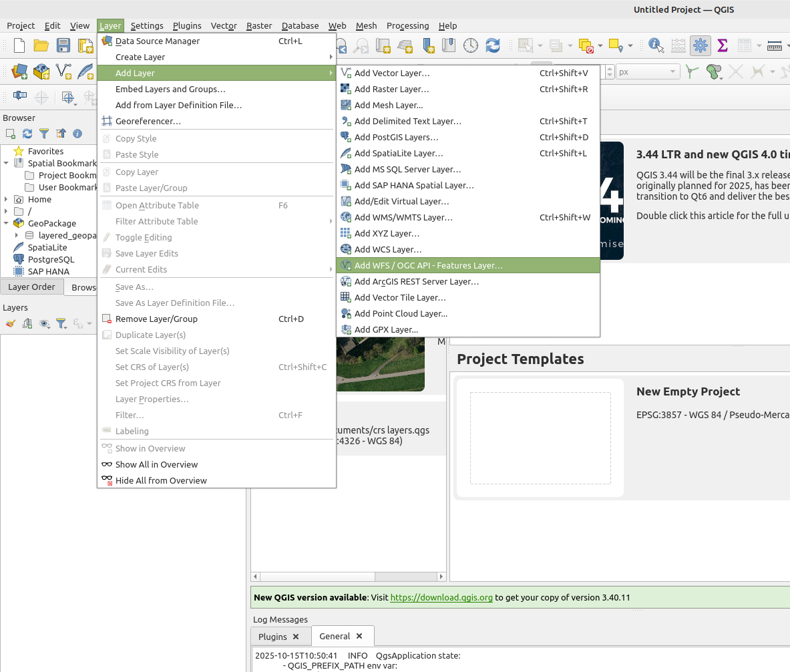The width and height of the screenshot is (790, 672).
Task: Open the download.qgis.org link
Action: click(441, 597)
